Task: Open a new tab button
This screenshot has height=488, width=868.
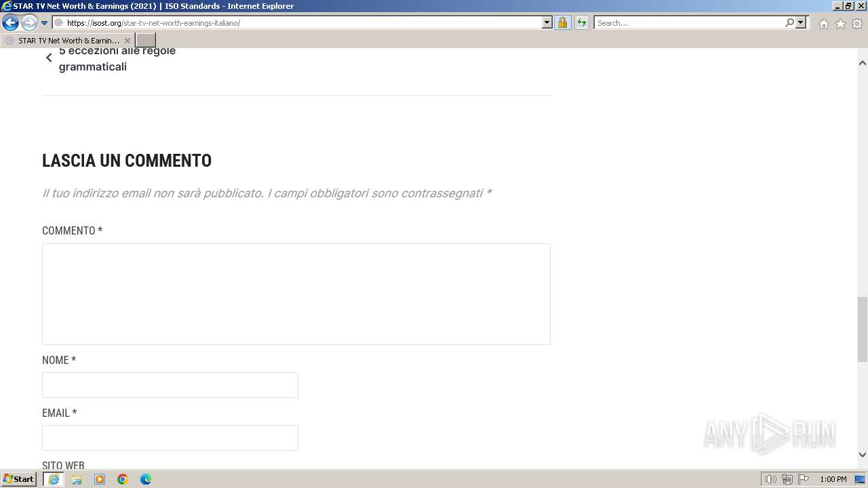Action: coord(146,41)
